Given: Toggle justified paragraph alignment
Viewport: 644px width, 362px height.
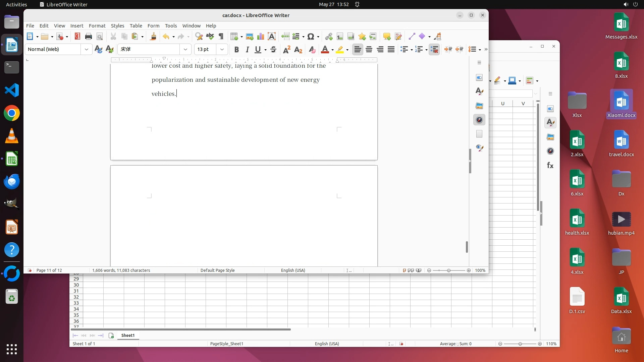Looking at the screenshot, I should pos(391,50).
